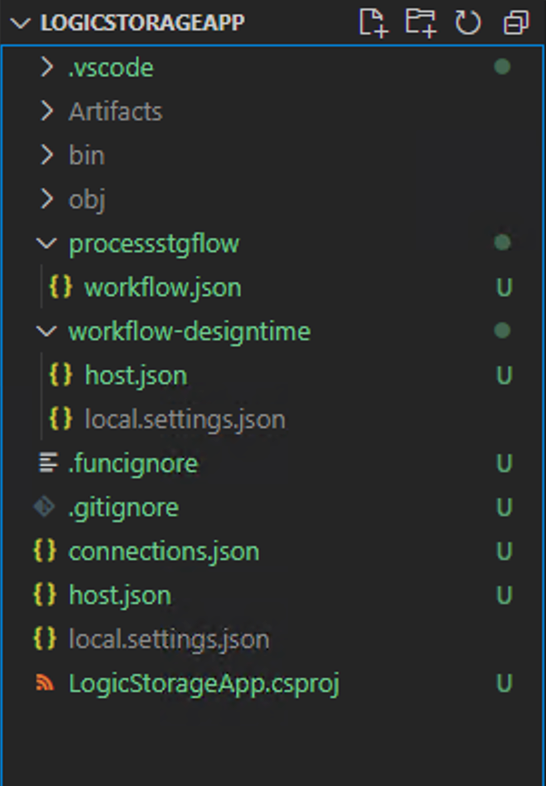Click the U badge on LogicStorageApp.csproj row
Image resolution: width=546 pixels, height=786 pixels.
(x=504, y=683)
